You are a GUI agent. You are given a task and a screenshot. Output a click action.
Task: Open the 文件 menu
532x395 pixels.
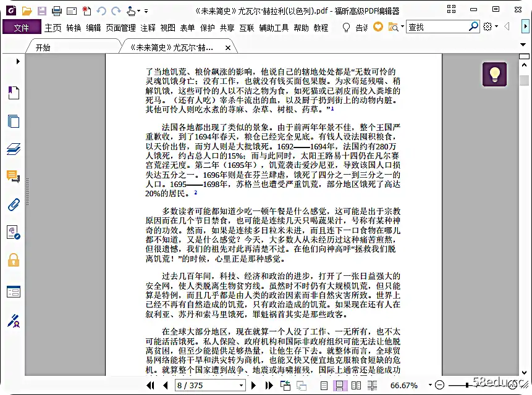click(x=22, y=27)
